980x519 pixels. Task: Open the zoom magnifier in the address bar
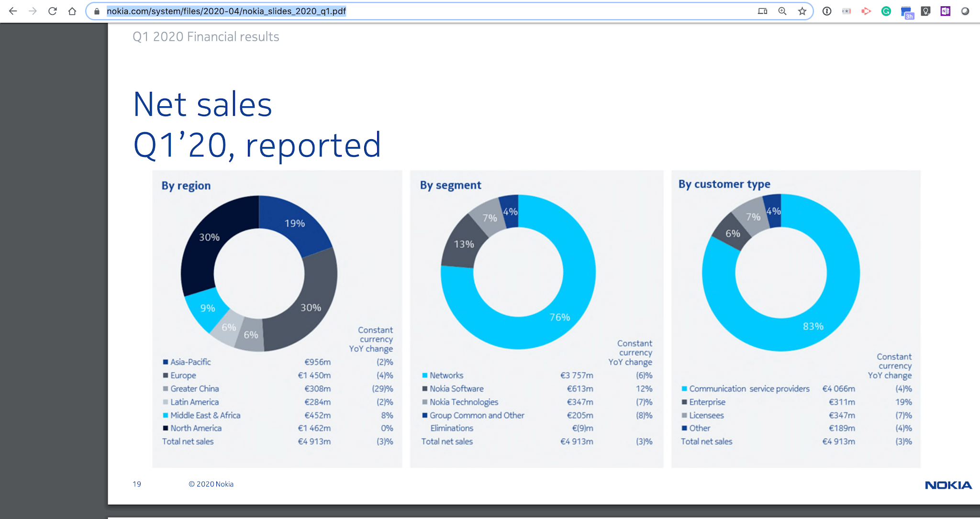point(783,11)
